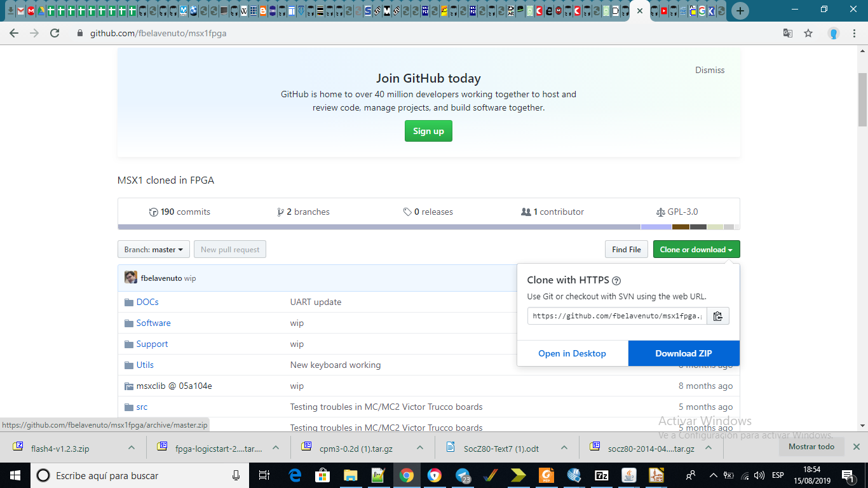Click the translate page icon in address bar
This screenshot has width=868, height=488.
coord(787,33)
